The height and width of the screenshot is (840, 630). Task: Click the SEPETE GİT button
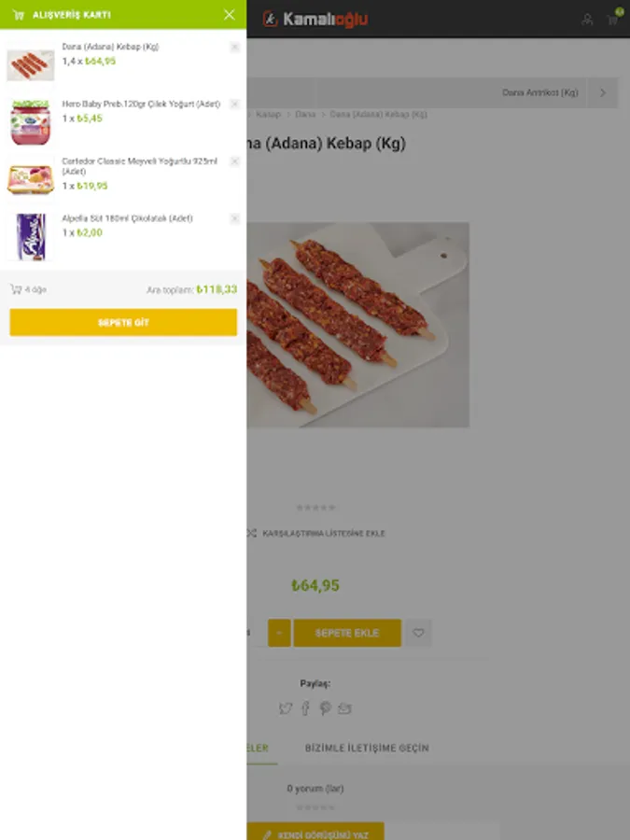[123, 323]
